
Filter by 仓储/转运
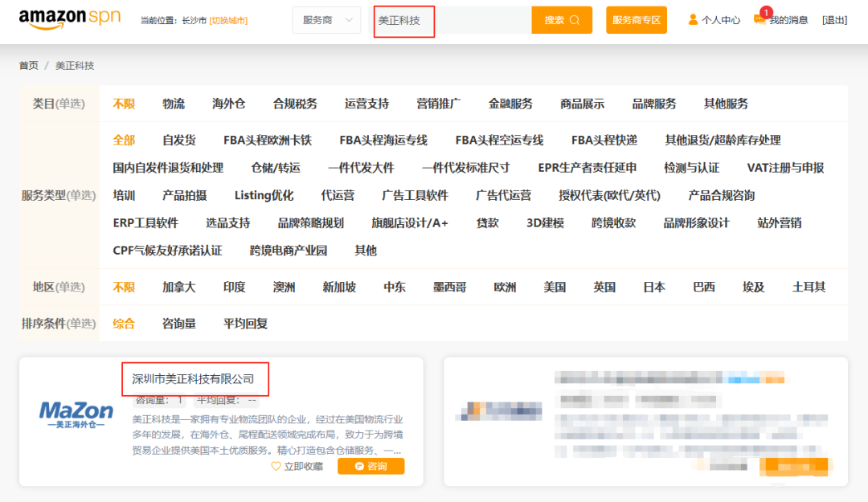pyautogui.click(x=276, y=168)
